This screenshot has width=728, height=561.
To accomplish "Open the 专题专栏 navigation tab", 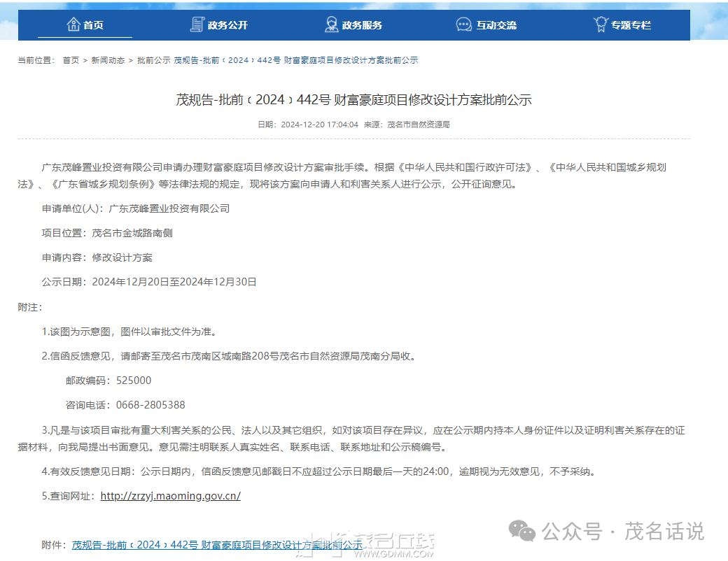I will 622,24.
